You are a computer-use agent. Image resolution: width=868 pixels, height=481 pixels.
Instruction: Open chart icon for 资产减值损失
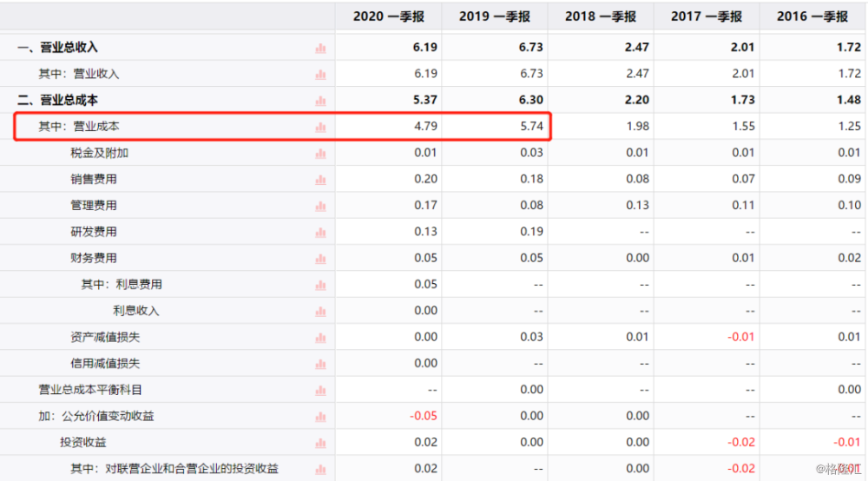coord(320,338)
